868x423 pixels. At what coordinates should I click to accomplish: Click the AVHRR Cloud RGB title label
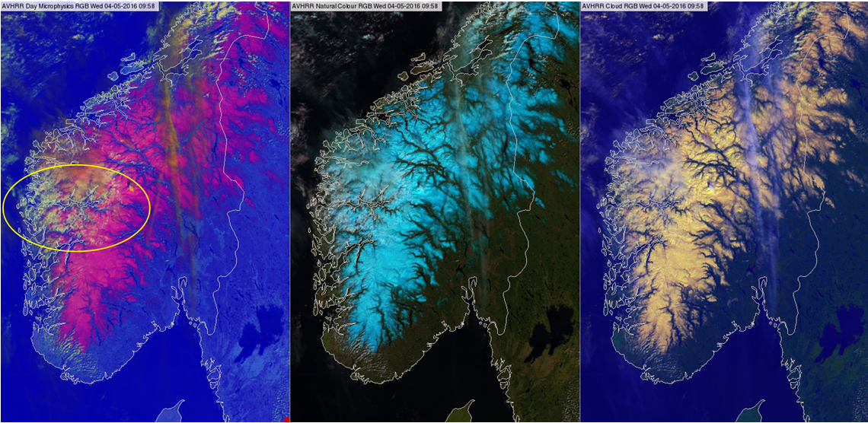(643, 6)
